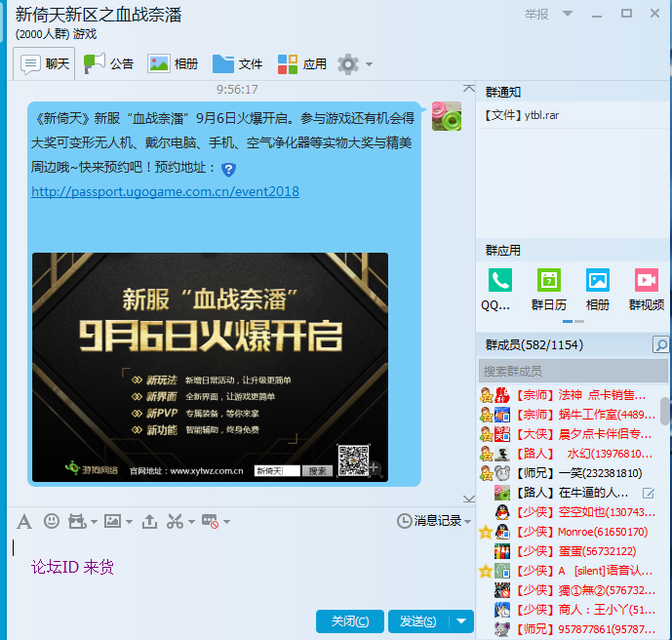Open the emoji smiley picker
Viewport: 672px width, 640px height.
(52, 521)
